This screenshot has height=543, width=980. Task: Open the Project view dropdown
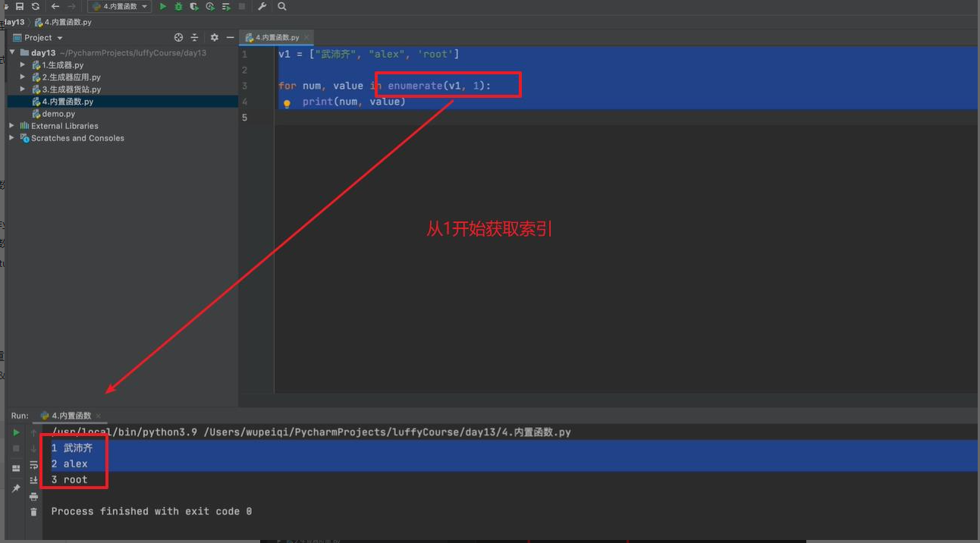[39, 37]
